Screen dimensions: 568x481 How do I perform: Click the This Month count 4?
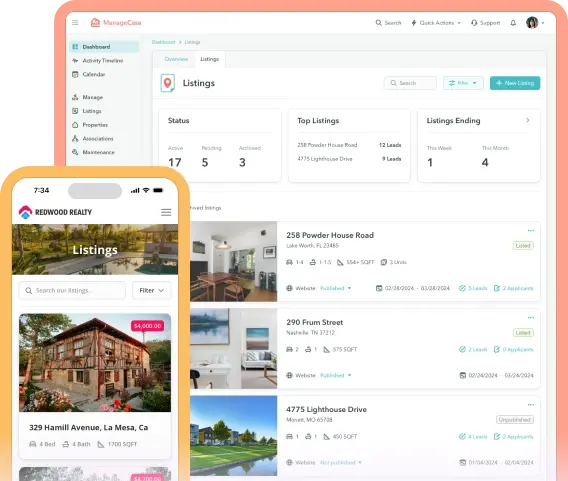(x=485, y=162)
